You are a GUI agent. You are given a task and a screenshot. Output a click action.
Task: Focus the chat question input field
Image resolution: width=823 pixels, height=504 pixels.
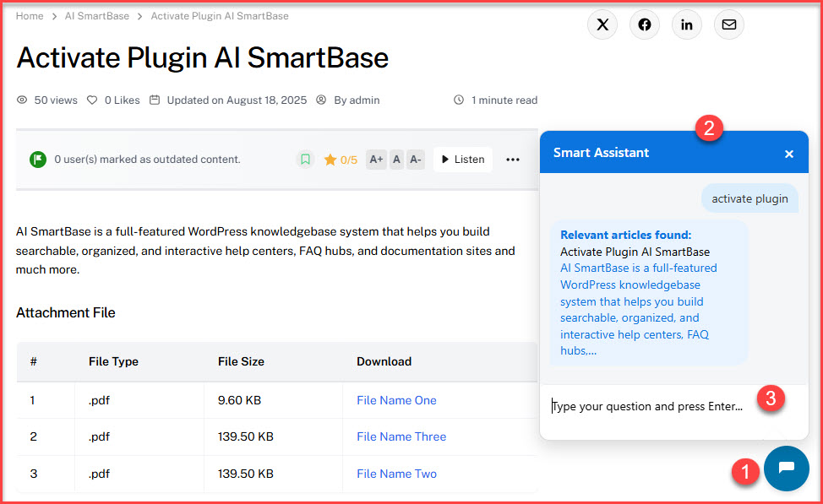651,406
